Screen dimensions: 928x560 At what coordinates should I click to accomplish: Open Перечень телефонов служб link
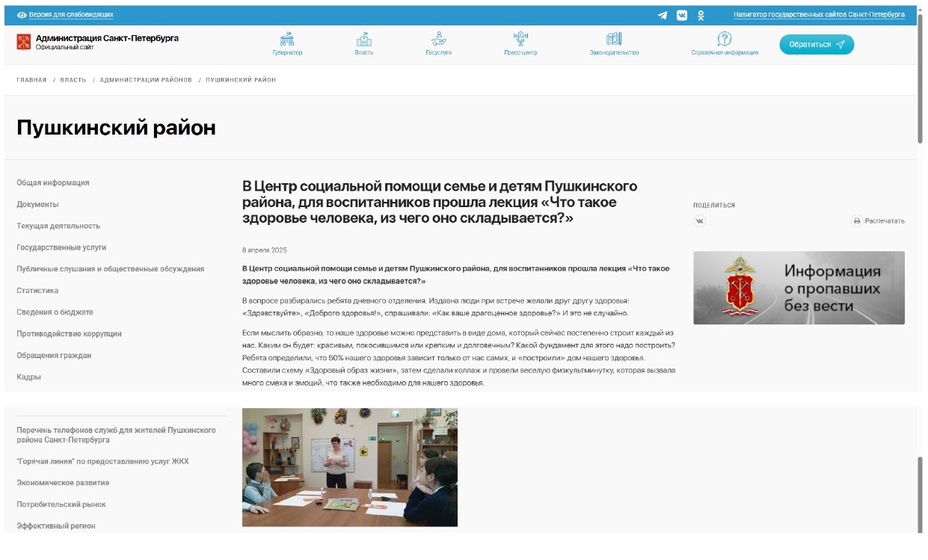pos(116,435)
